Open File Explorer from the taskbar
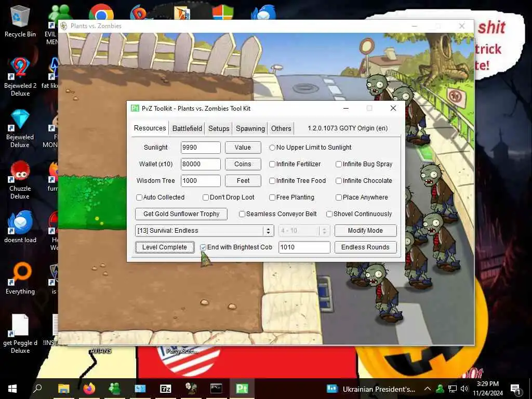 point(63,389)
